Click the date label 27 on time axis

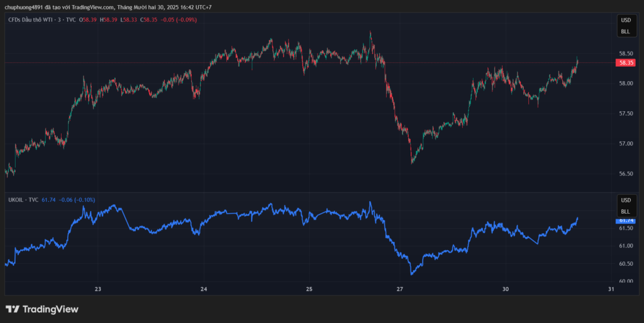coord(400,289)
